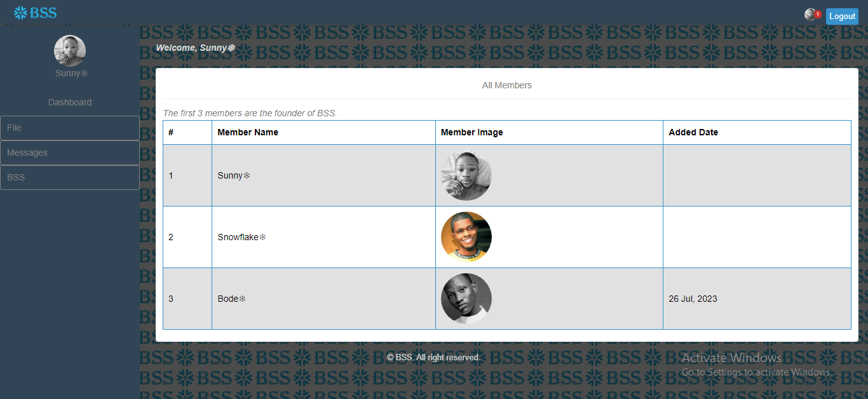Open Sunny's member image in table
Viewport: 868px width, 399px height.
tap(466, 175)
